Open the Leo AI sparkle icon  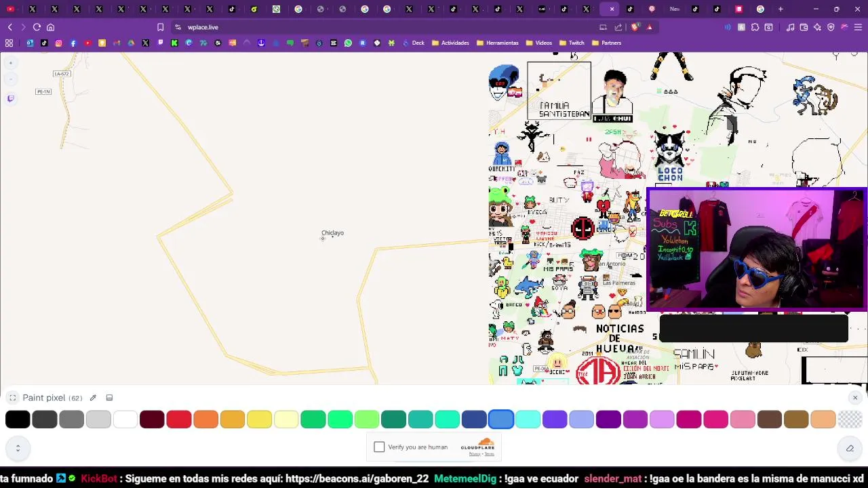pyautogui.click(x=817, y=27)
